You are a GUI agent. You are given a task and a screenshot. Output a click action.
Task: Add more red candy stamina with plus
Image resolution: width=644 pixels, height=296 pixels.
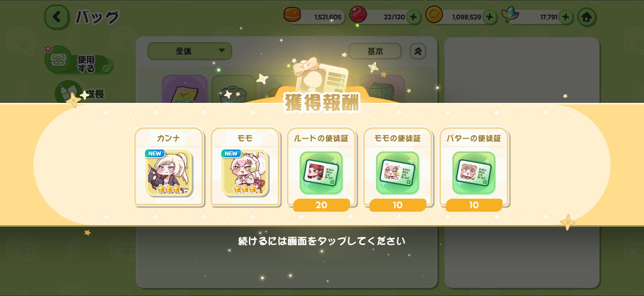click(x=414, y=17)
